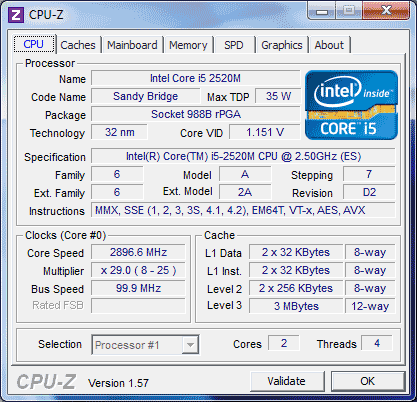Click the Clocks (Core #0) group label
Viewport: 417px width, 402px height.
click(65, 235)
